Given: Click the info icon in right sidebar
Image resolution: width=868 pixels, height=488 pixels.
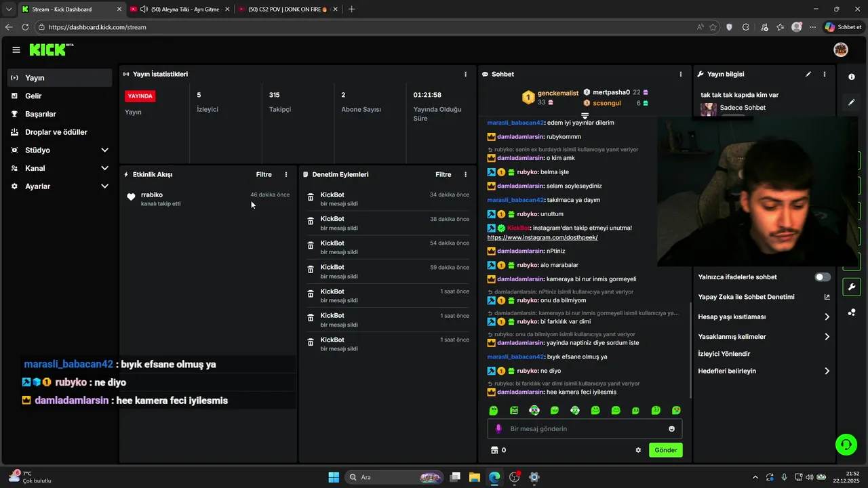Looking at the screenshot, I should tap(852, 77).
